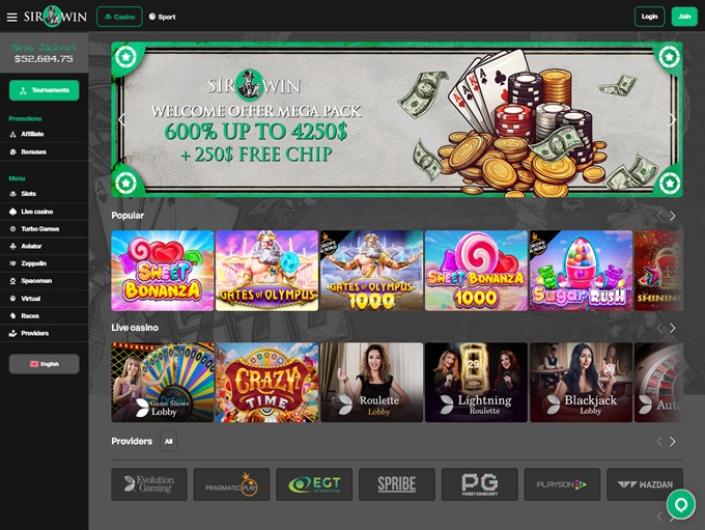Click the Login button
This screenshot has width=705, height=530.
click(649, 17)
